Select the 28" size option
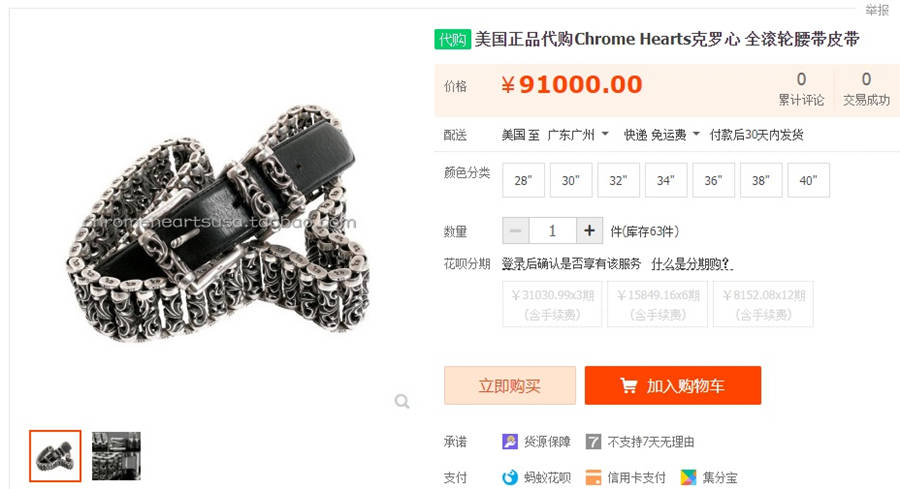This screenshot has width=900, height=489. click(523, 180)
